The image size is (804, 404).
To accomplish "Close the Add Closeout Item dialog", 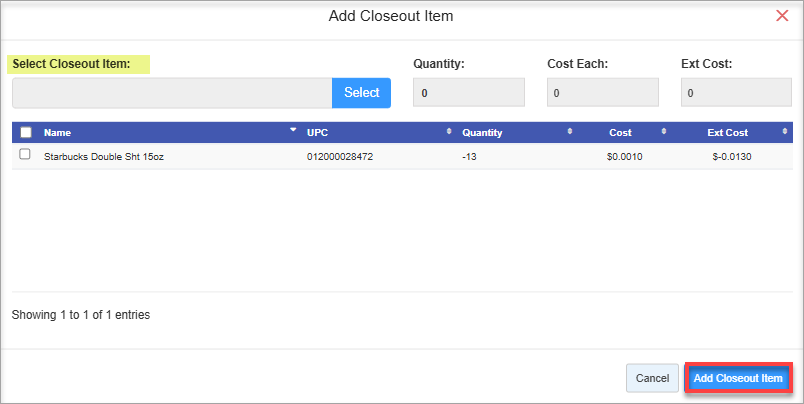I will 782,15.
